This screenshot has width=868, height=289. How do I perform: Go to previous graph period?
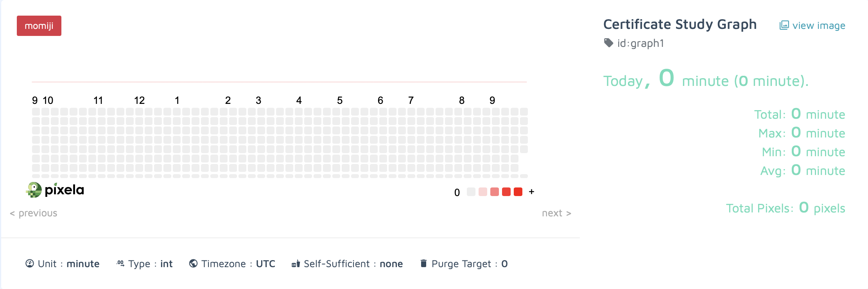tap(34, 213)
